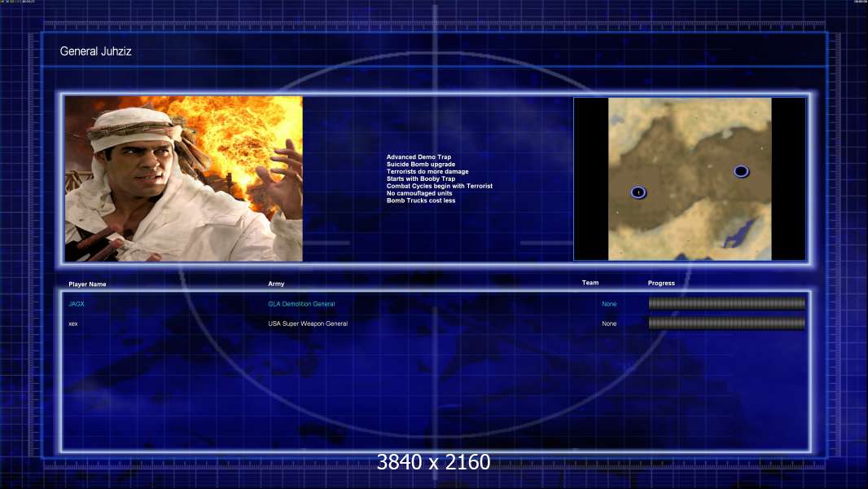
Task: Click the team value "None" for xex
Action: (x=609, y=324)
